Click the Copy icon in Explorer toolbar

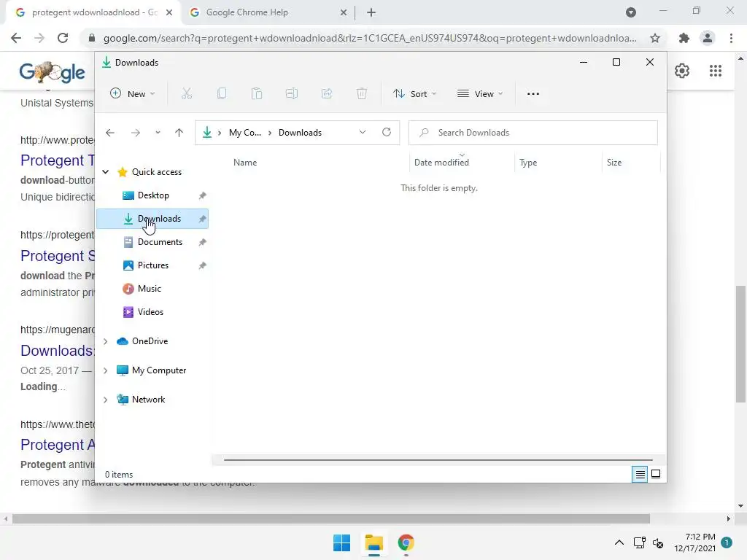(222, 94)
